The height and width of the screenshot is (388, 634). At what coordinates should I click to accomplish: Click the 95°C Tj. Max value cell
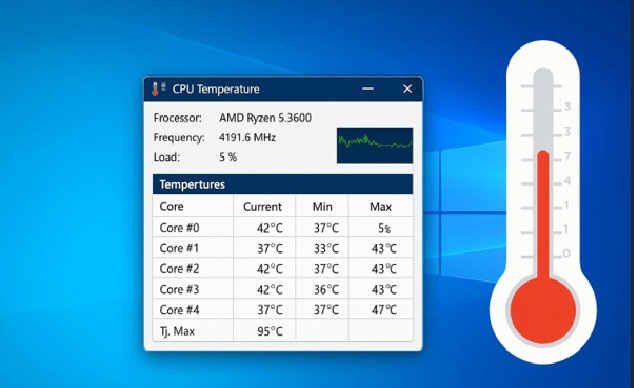click(264, 331)
